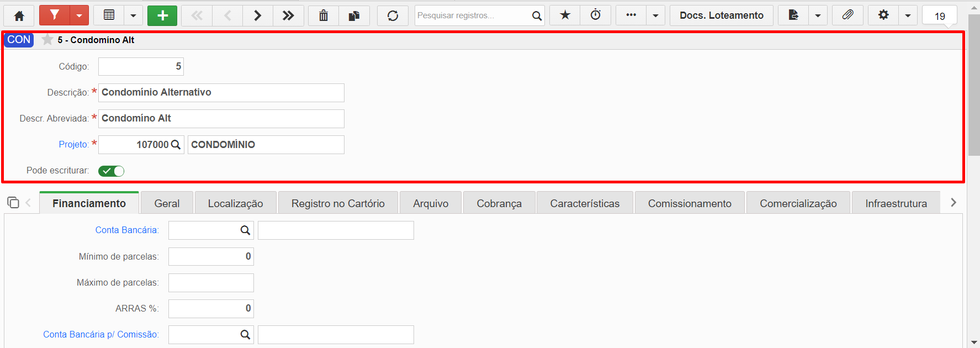Screen dimensions: 980x348
Task: Click the tabs pop-out window icon
Action: [x=13, y=203]
